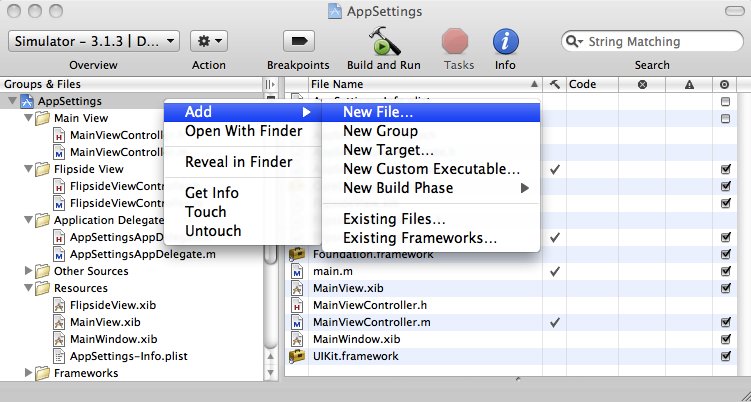Expand the Other Sources group

click(28, 271)
